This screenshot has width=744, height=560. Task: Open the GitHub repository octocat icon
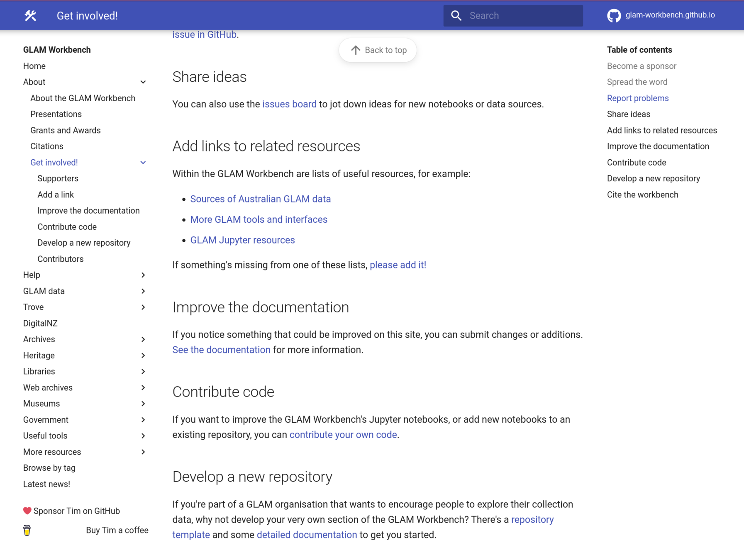point(614,16)
